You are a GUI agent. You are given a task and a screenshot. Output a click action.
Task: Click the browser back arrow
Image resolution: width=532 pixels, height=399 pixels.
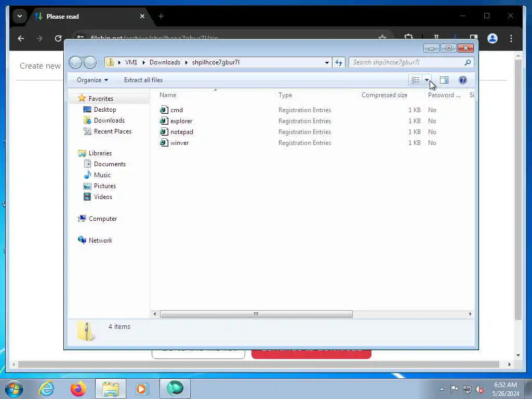[21, 38]
